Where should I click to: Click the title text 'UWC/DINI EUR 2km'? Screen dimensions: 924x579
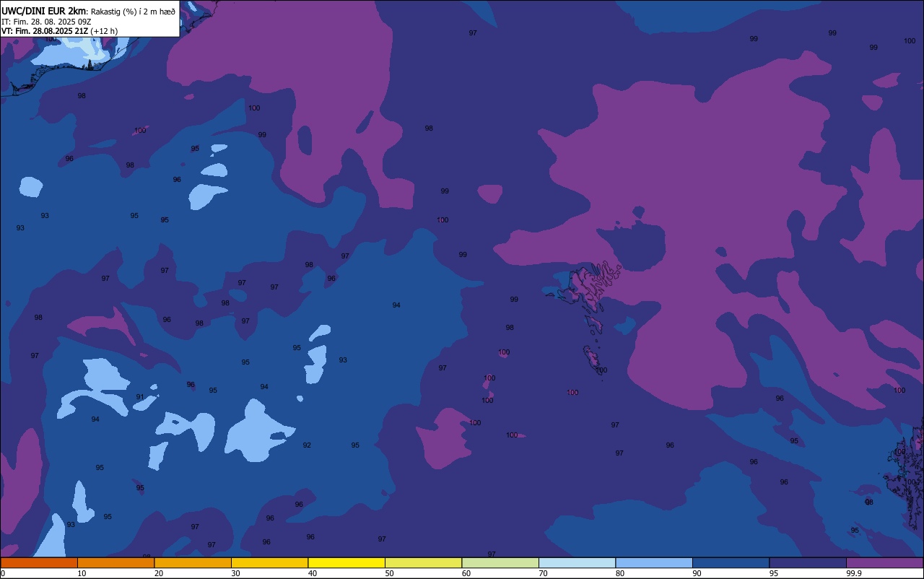44,10
